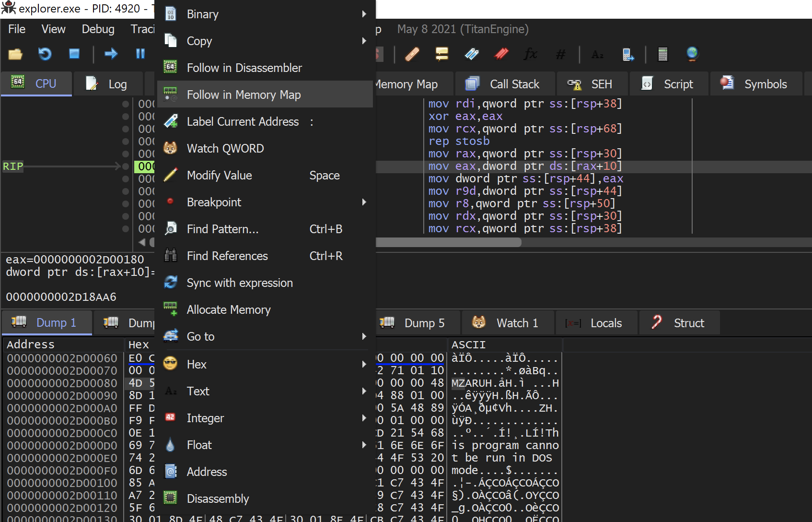Open the Patches bandage icon in toolbar

(x=412, y=54)
